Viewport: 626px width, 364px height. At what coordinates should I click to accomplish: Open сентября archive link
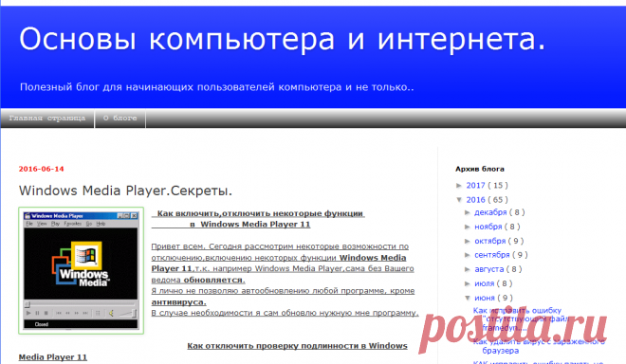pos(492,255)
